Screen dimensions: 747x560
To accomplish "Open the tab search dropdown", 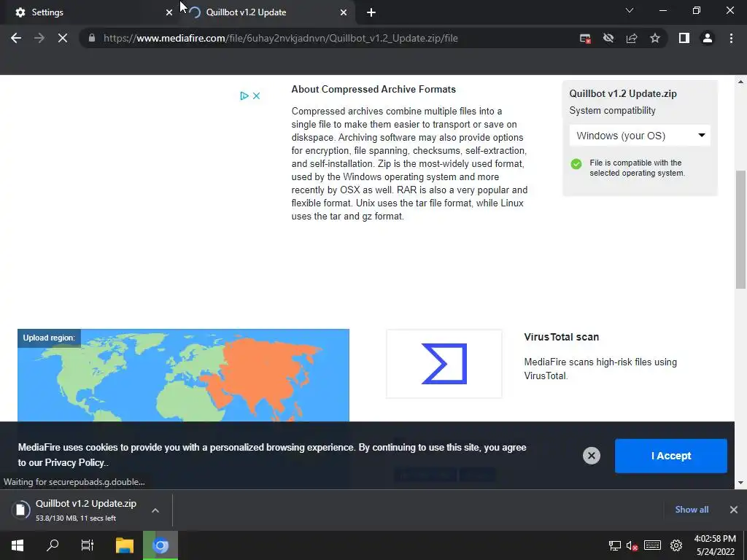I will click(630, 10).
